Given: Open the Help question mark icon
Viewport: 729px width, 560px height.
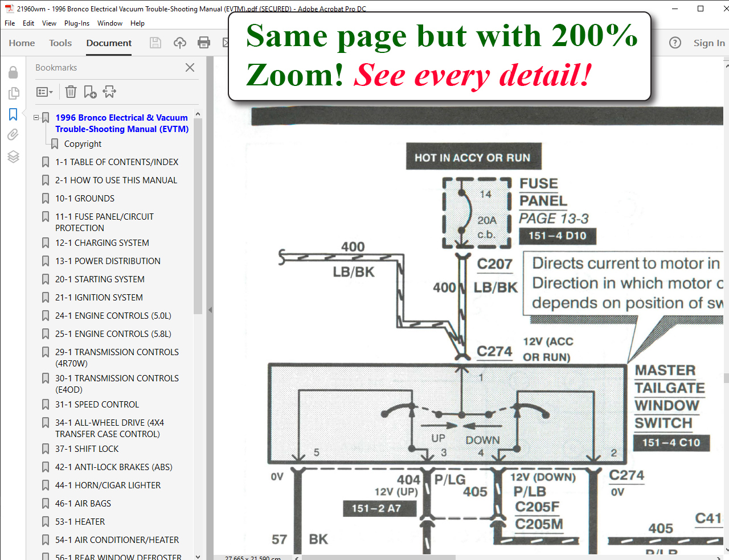Looking at the screenshot, I should click(675, 43).
